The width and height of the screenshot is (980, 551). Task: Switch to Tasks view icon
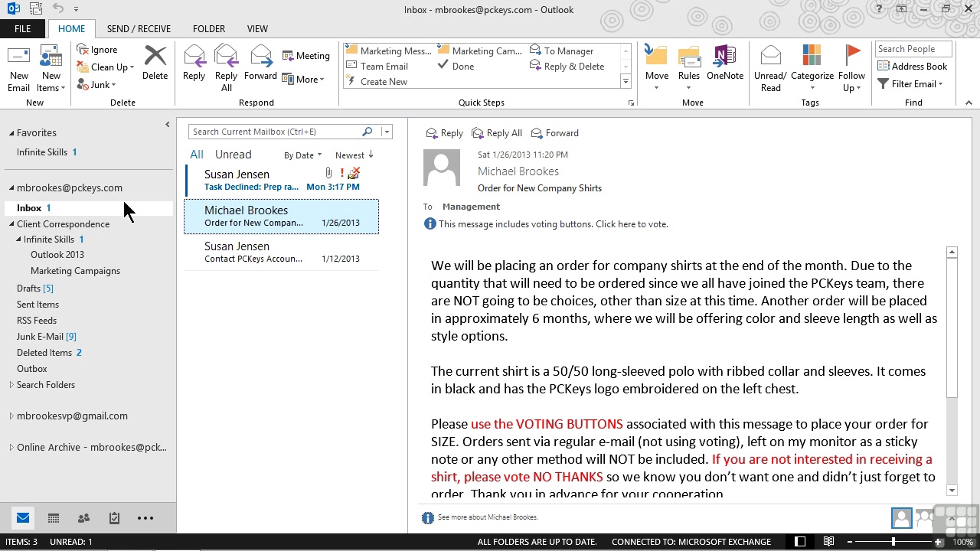click(x=114, y=518)
